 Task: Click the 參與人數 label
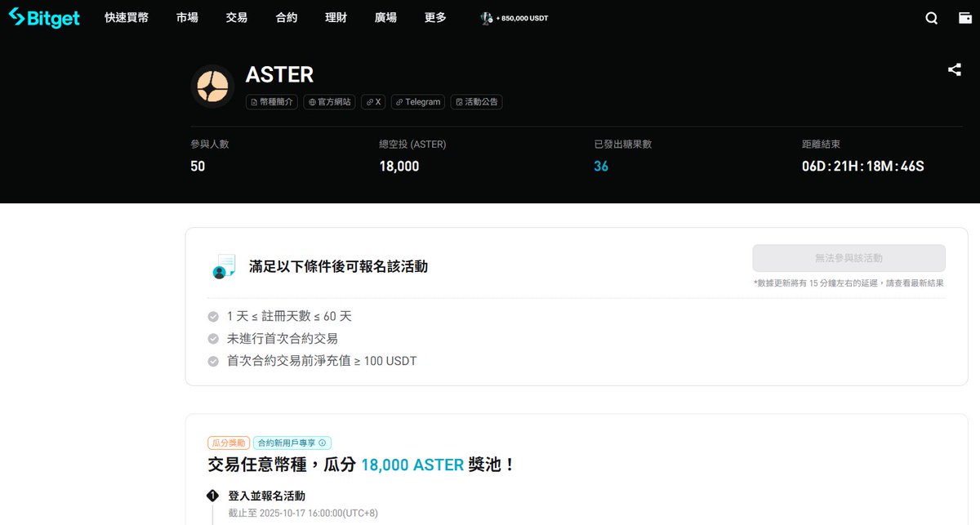[x=210, y=144]
